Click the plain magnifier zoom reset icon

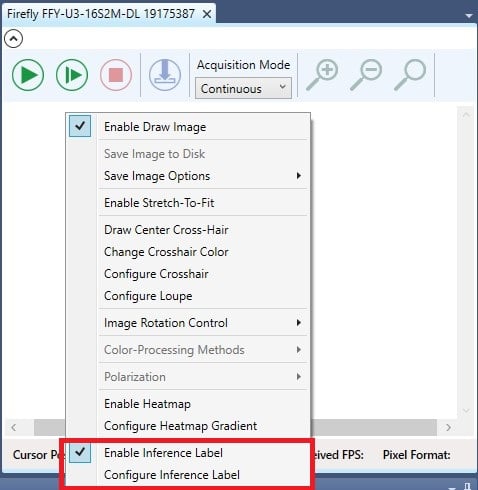click(x=410, y=75)
